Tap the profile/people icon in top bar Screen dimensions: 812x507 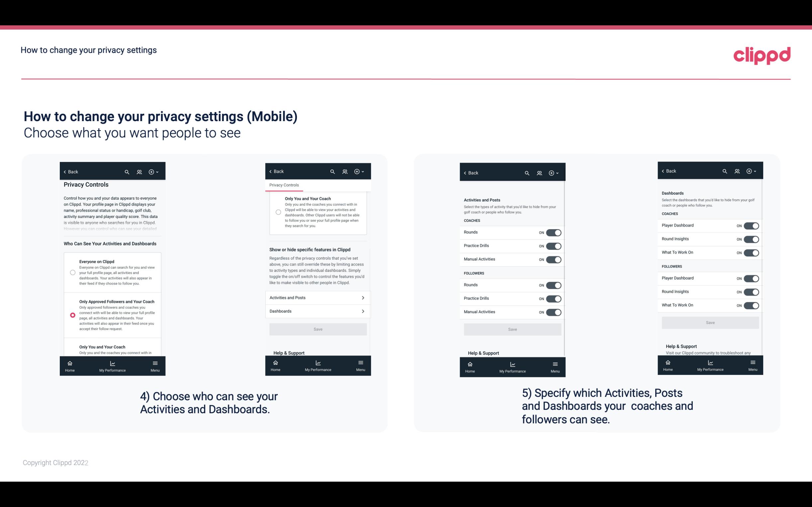pyautogui.click(x=139, y=172)
